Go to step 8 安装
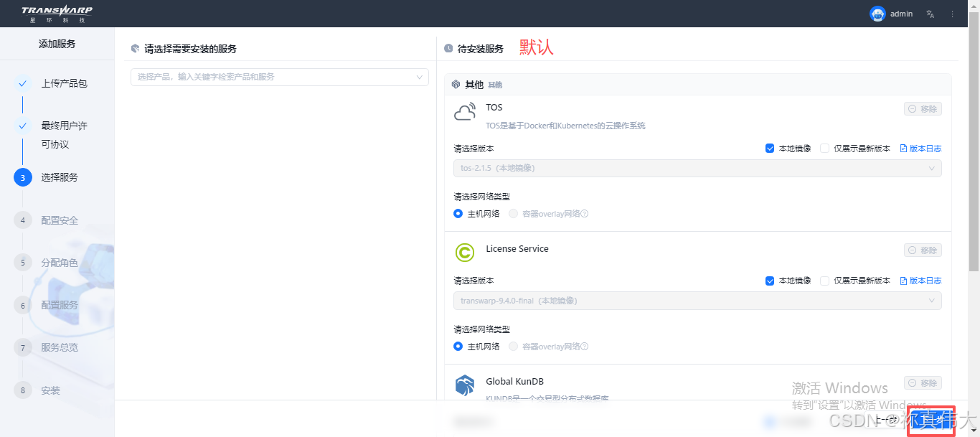Image resolution: width=980 pixels, height=437 pixels. (x=37, y=390)
